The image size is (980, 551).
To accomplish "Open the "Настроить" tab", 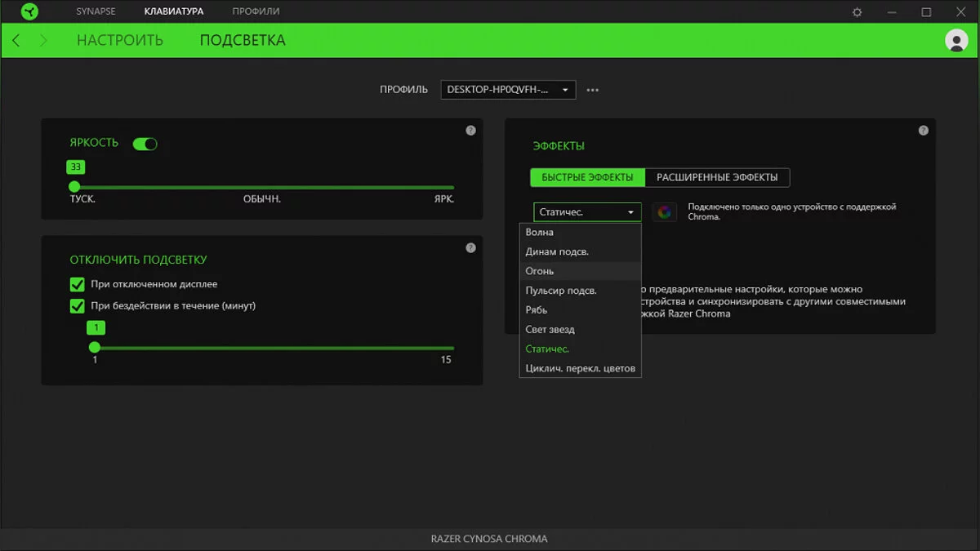I will tap(120, 41).
